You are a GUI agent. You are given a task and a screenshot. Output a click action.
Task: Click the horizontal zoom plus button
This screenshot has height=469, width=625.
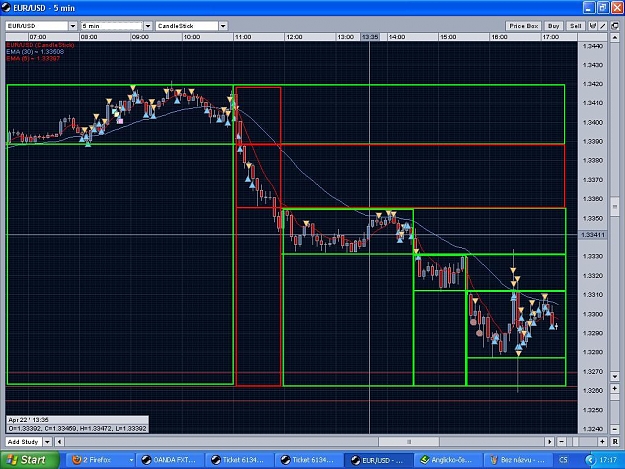(x=603, y=442)
